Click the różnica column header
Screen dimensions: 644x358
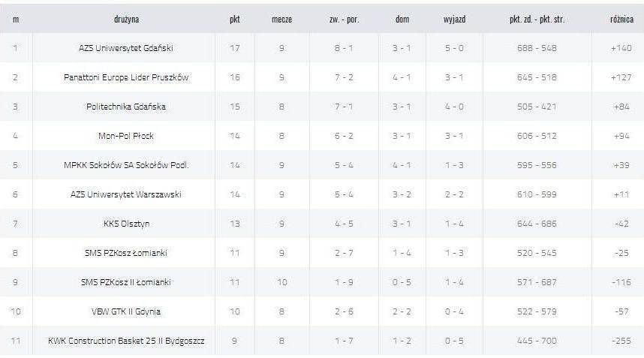point(621,19)
